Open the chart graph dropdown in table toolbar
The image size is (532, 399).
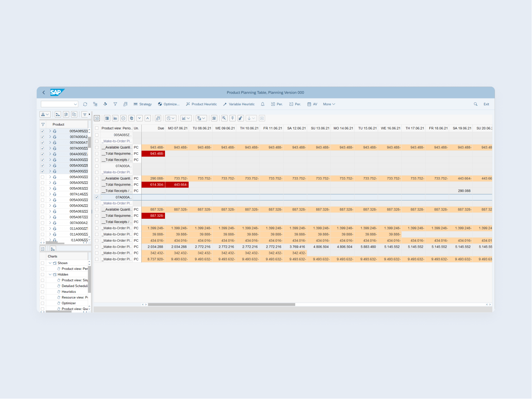click(186, 118)
